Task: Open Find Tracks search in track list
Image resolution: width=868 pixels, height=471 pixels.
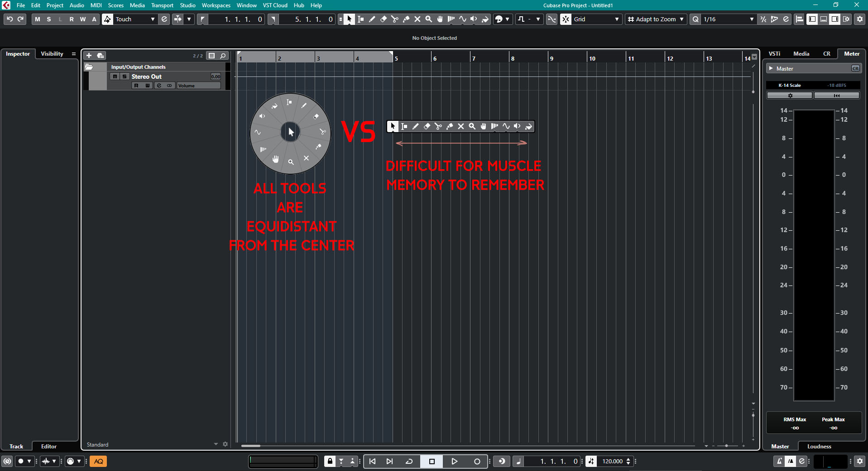Action: 223,56
